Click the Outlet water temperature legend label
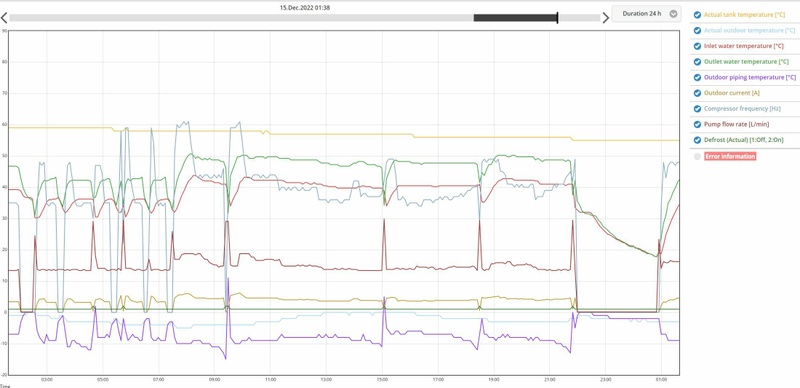Viewport: 800px width, 388px height. point(746,62)
